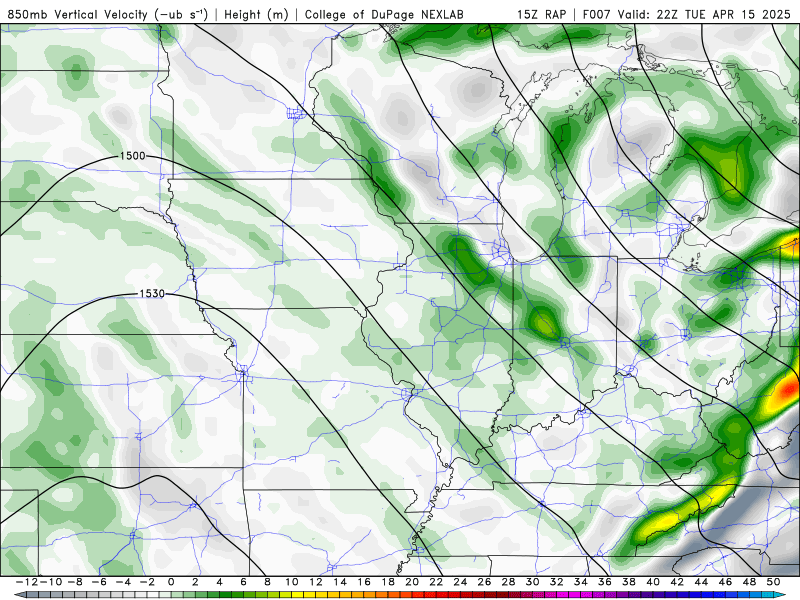Click the "0" value on the color scale

pyautogui.click(x=171, y=582)
